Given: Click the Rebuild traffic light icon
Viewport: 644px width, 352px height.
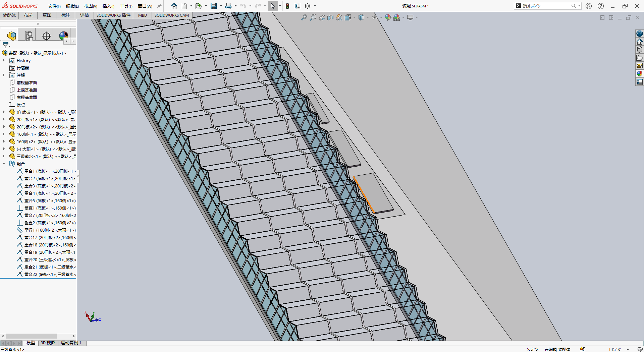Looking at the screenshot, I should (x=287, y=6).
